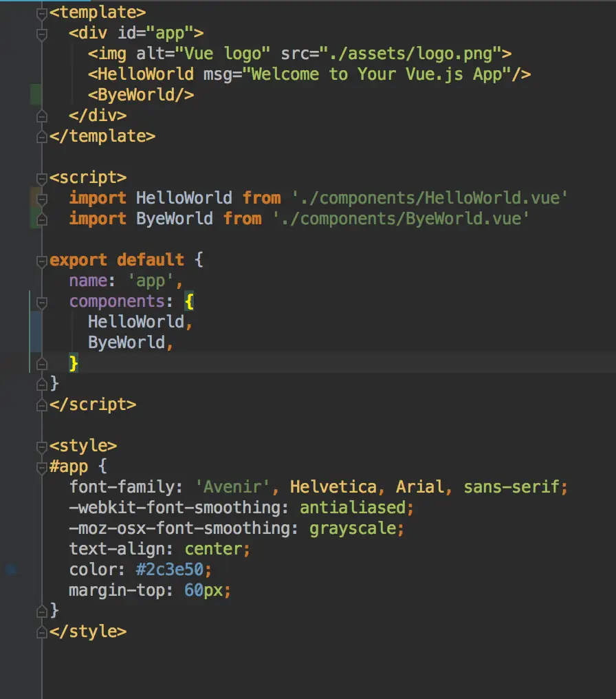The height and width of the screenshot is (699, 616).
Task: Click the gutter color preview for #2c3e50
Action: coord(12,570)
